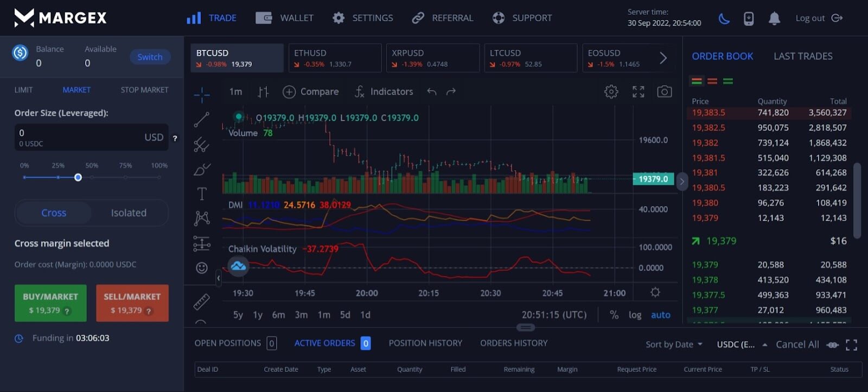This screenshot has width=868, height=392.
Task: Set order size slider to 100%
Action: (159, 177)
